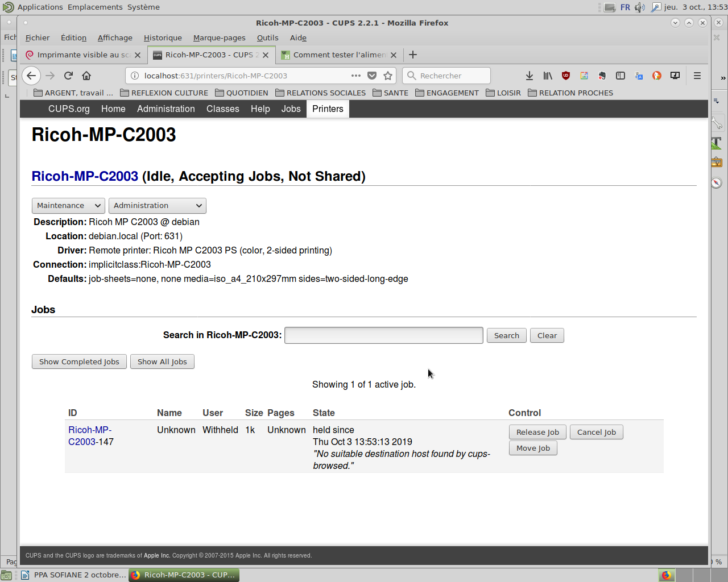Image resolution: width=728 pixels, height=582 pixels.
Task: Release the held job 147
Action: pos(537,432)
